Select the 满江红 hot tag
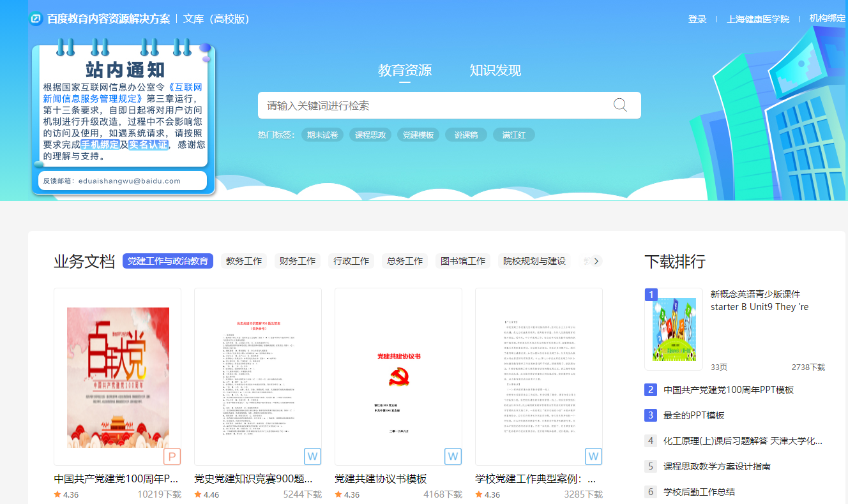Image resolution: width=848 pixels, height=504 pixels. [x=513, y=135]
